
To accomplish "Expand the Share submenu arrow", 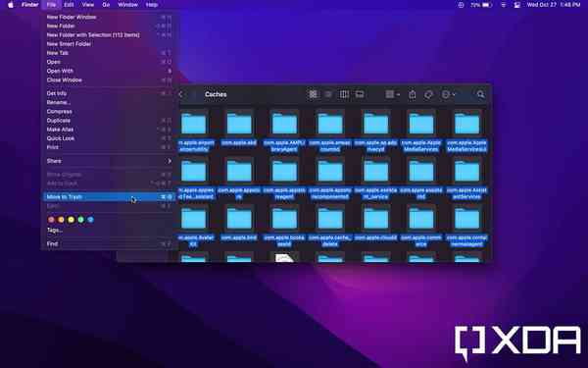I will pyautogui.click(x=170, y=161).
